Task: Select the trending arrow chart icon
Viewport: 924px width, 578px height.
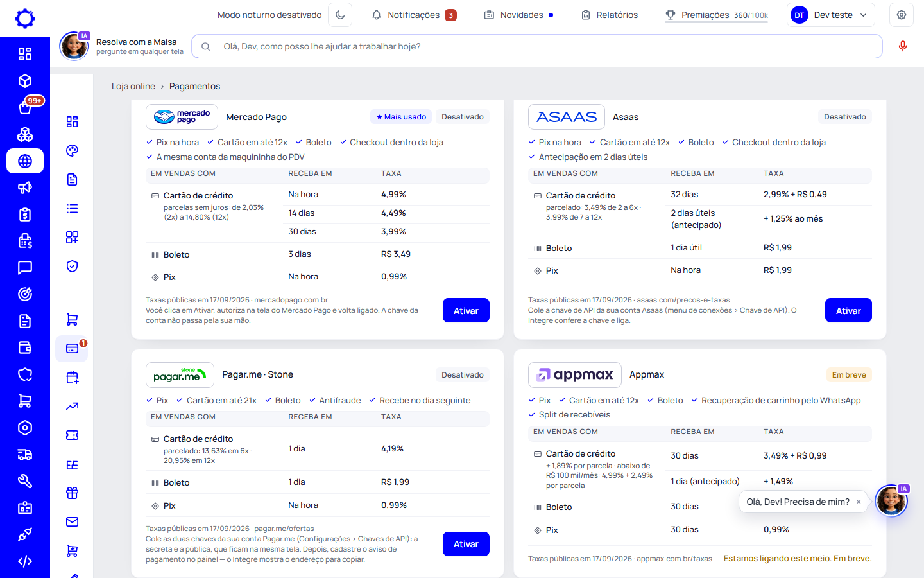Action: [x=73, y=407]
